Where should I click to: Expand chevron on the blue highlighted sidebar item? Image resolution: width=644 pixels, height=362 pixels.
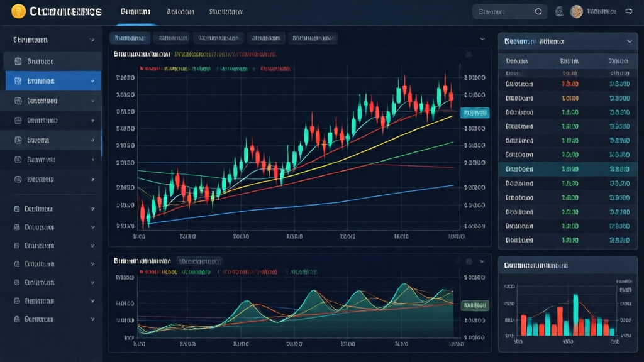[92, 81]
